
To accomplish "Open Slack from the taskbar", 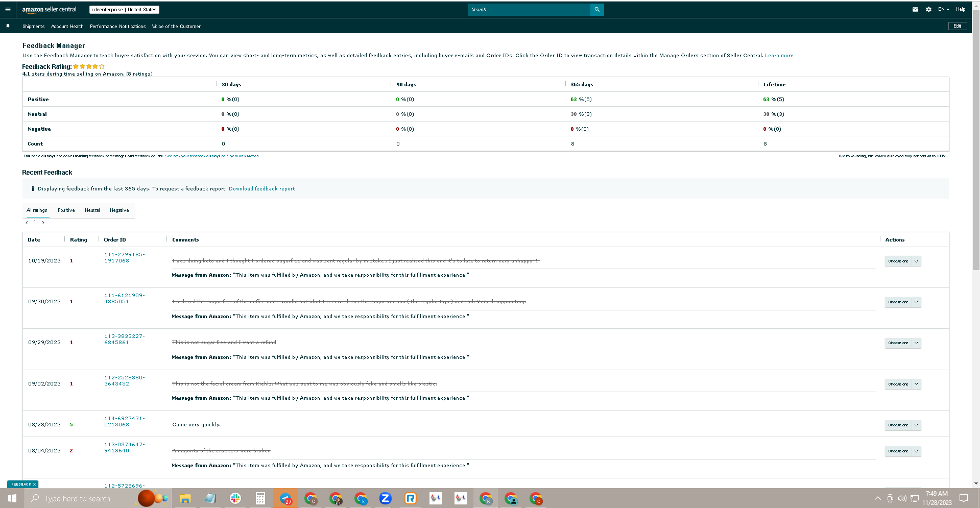I will (x=235, y=498).
